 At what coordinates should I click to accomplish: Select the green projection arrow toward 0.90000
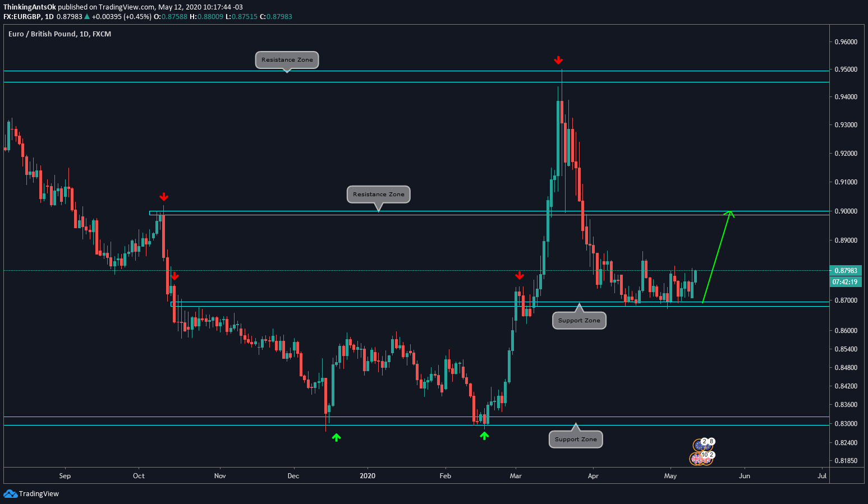tap(718, 257)
